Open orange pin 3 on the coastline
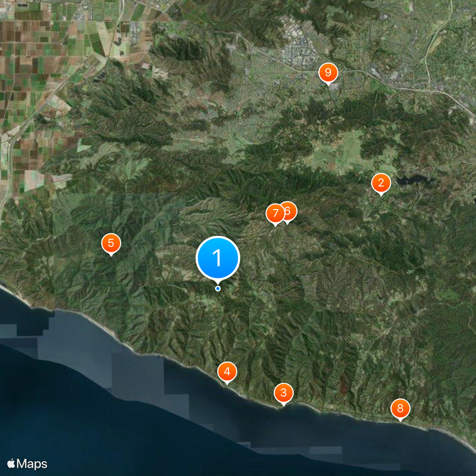 pos(283,393)
